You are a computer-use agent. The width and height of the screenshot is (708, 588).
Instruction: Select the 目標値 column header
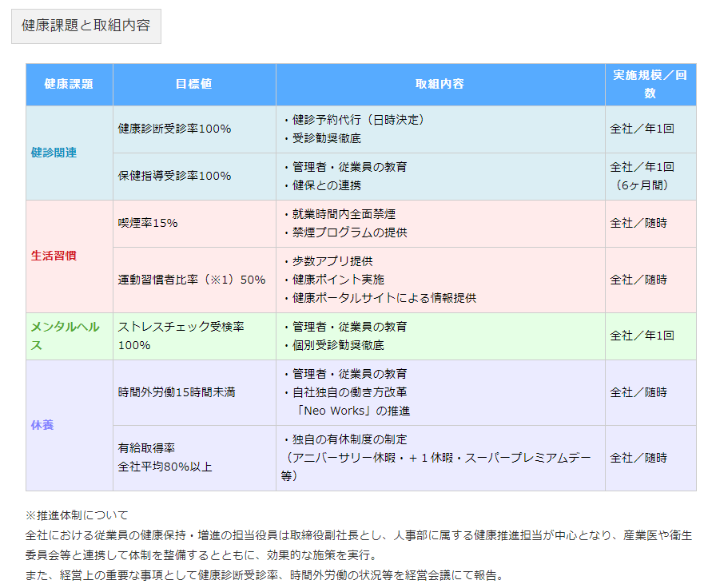tap(193, 84)
